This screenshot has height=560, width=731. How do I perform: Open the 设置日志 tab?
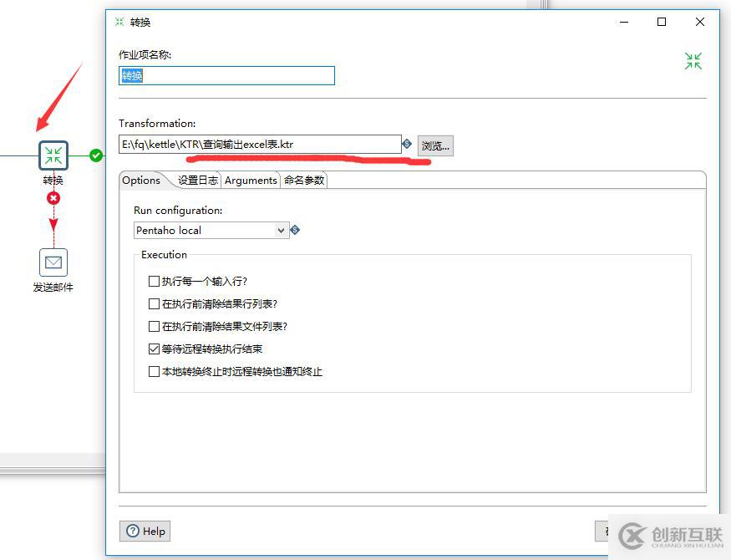pos(197,180)
